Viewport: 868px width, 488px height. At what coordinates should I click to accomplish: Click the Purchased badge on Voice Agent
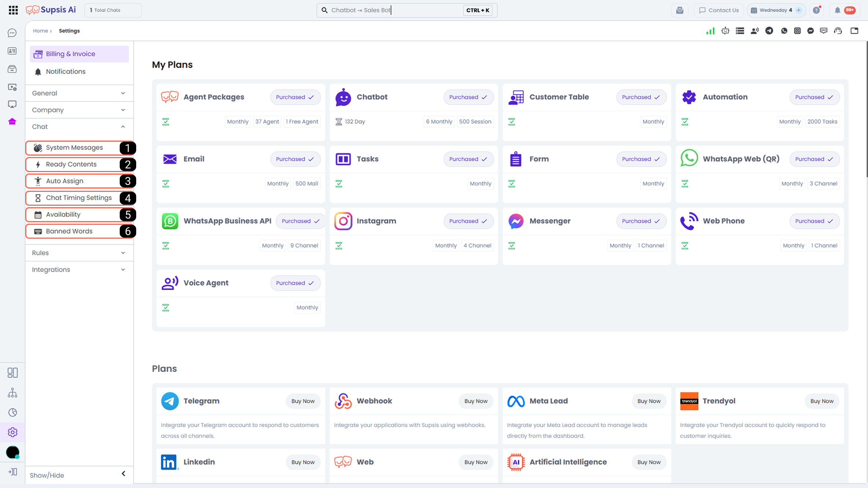[295, 283]
